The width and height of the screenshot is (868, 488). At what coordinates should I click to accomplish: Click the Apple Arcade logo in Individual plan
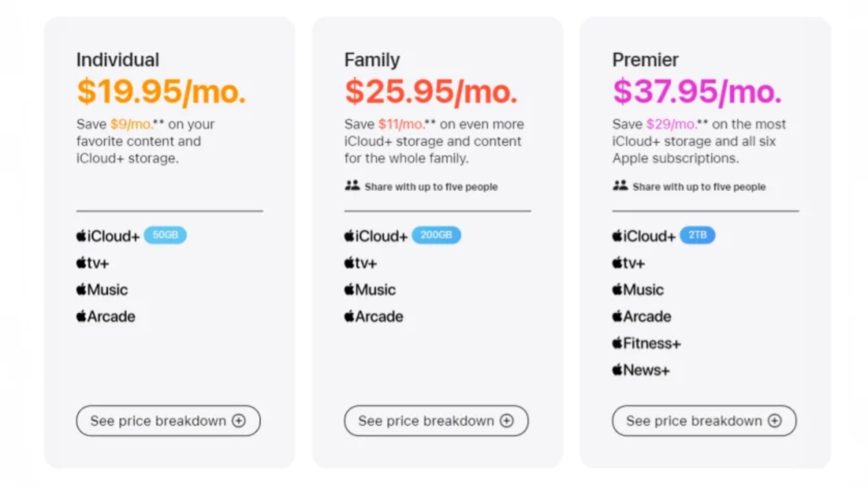(x=105, y=316)
